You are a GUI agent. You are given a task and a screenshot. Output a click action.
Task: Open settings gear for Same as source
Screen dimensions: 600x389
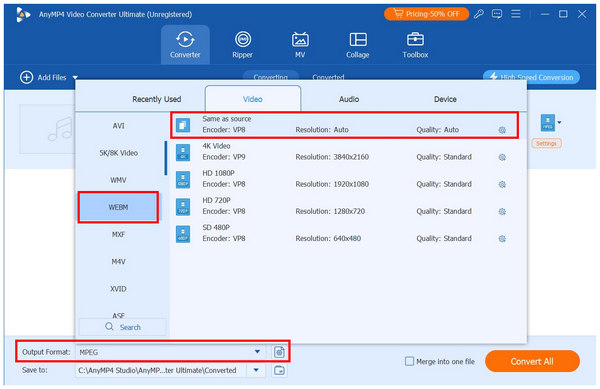click(x=502, y=130)
